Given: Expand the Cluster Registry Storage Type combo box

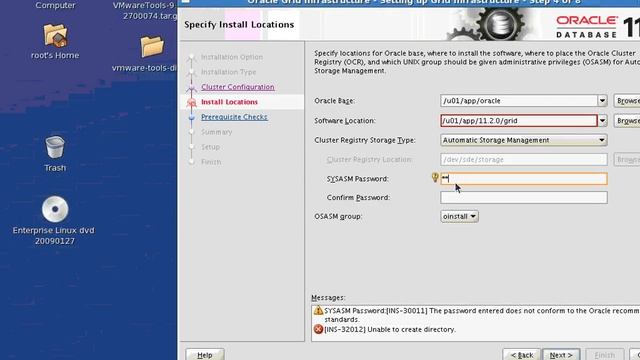Looking at the screenshot, I should tap(524, 140).
